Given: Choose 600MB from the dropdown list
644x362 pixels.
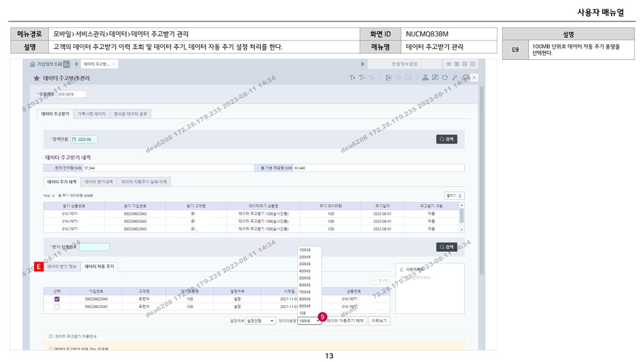Looking at the screenshot, I should tap(310, 285).
